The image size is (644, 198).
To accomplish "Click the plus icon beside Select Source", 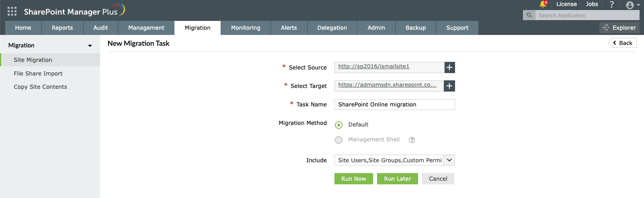I will (449, 67).
